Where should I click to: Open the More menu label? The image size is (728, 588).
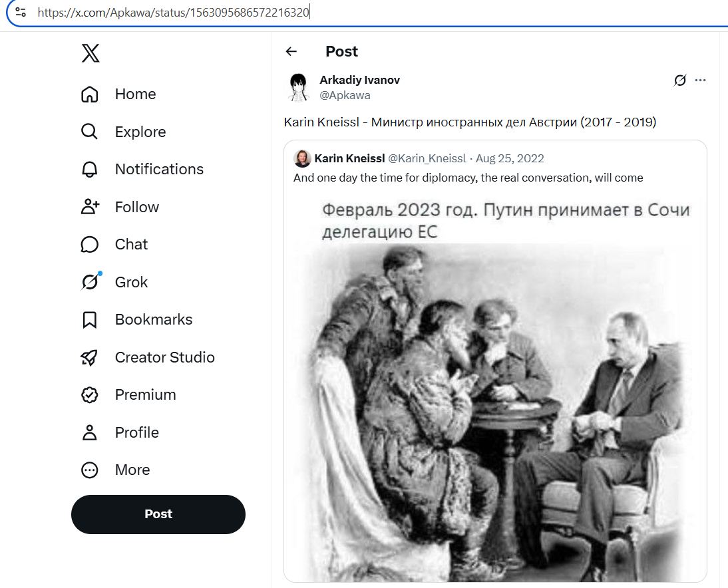click(x=133, y=470)
